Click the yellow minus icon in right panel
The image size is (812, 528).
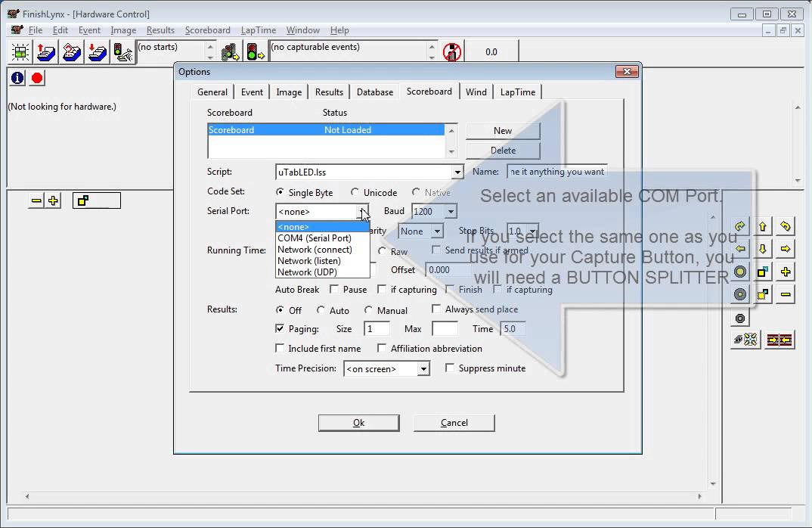coord(786,295)
